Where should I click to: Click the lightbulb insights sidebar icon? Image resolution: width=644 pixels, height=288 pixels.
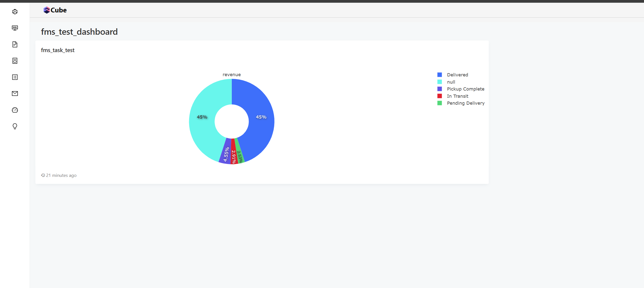(x=15, y=126)
